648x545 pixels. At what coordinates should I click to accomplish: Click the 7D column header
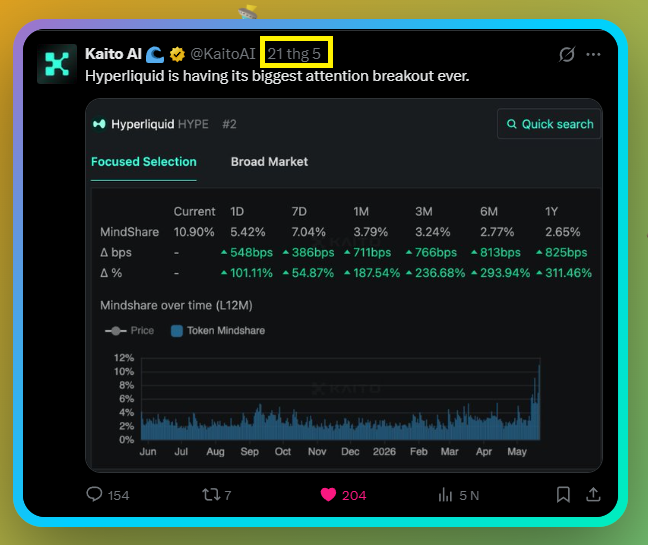299,212
